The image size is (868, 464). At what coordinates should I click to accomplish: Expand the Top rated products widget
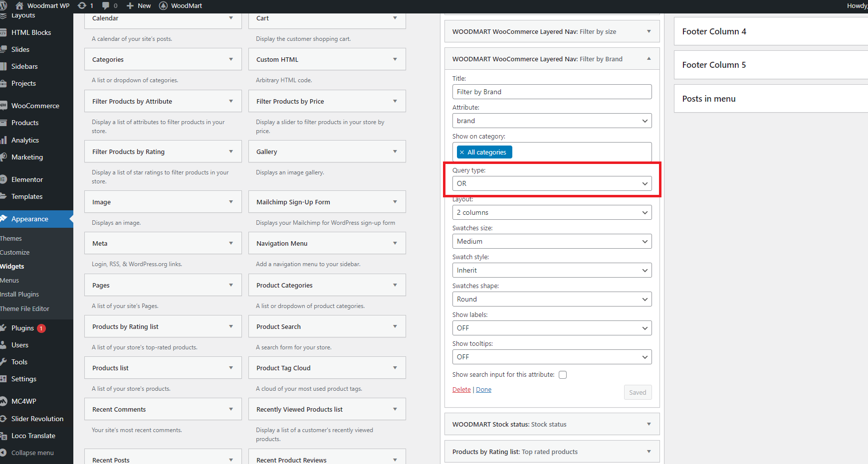pos(649,452)
